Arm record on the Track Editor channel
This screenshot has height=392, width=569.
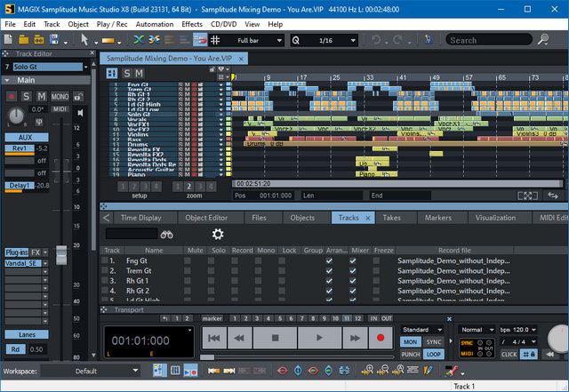[12, 96]
